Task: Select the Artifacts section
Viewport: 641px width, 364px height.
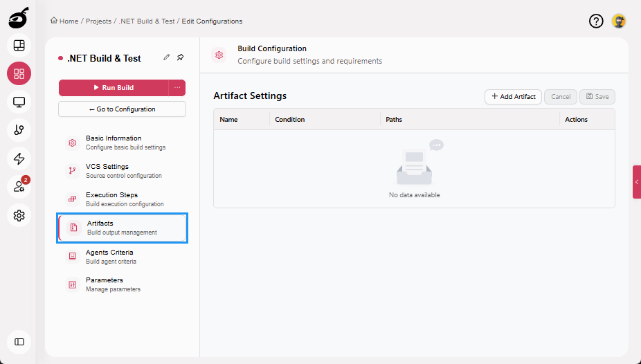Action: pyautogui.click(x=123, y=228)
